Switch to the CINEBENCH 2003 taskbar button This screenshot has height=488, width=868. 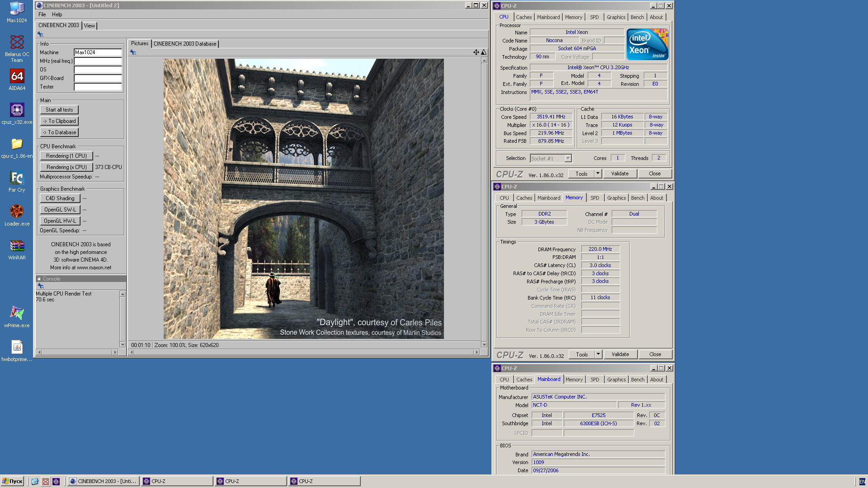coord(103,481)
